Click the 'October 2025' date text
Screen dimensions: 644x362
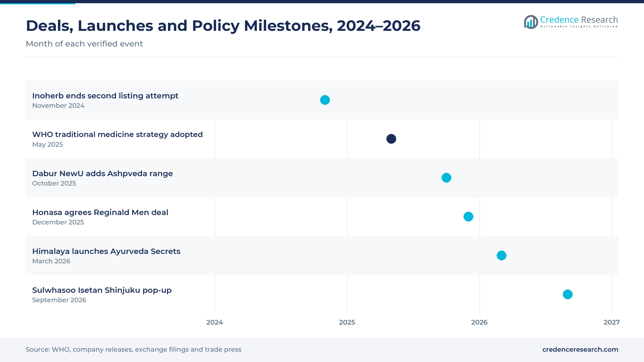[x=54, y=183]
